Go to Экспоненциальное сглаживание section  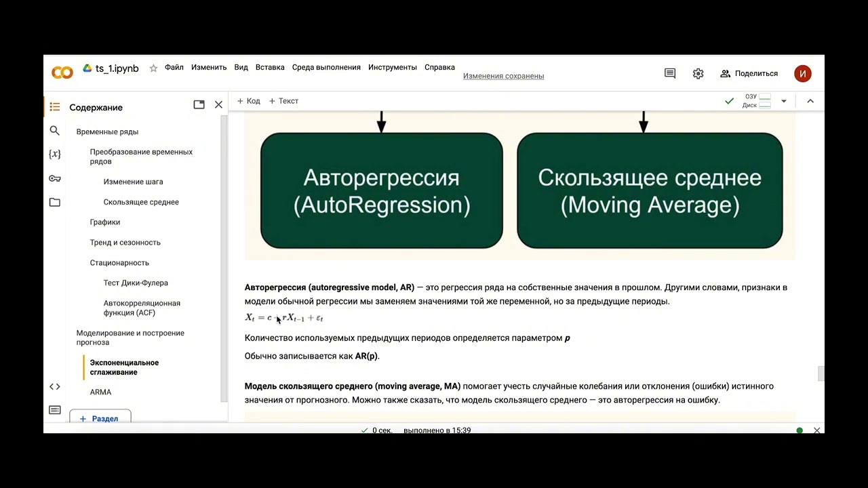pyautogui.click(x=124, y=367)
